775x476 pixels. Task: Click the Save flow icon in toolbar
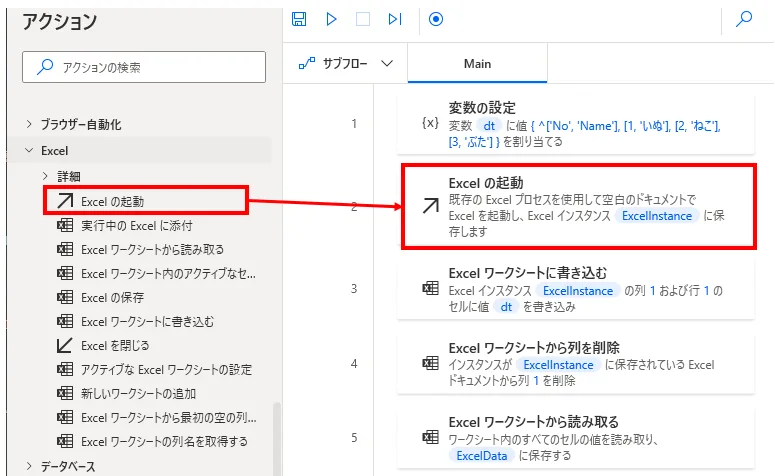299,19
